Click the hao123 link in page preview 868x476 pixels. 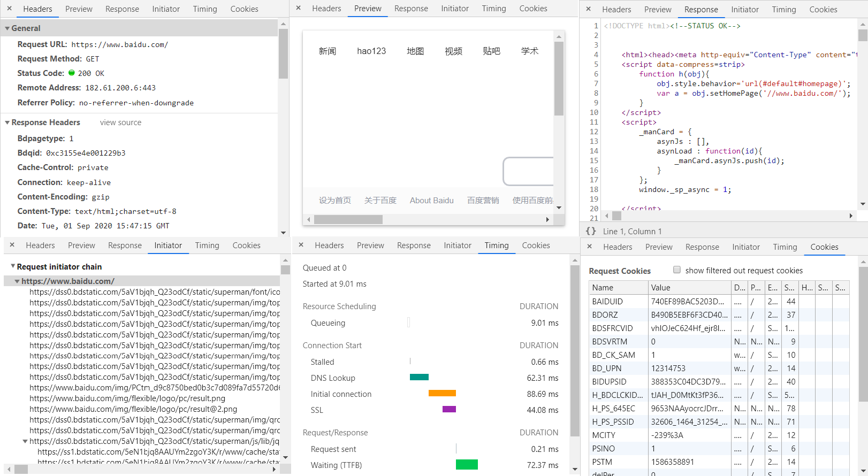coord(371,51)
